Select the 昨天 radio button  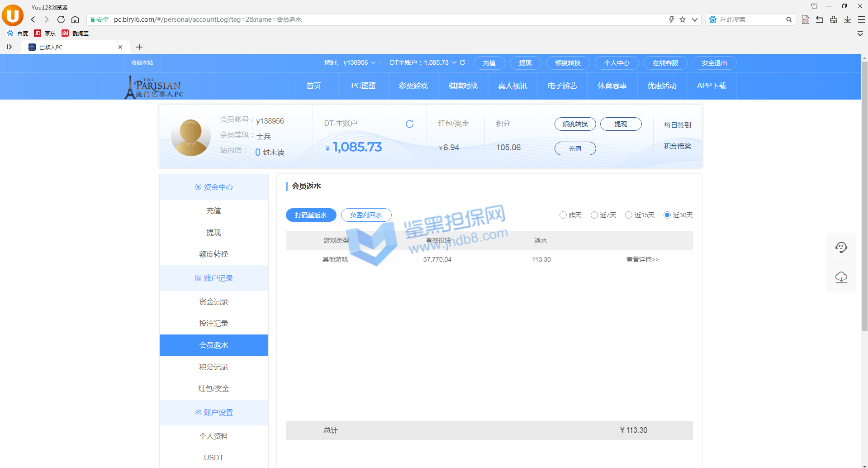tap(563, 215)
